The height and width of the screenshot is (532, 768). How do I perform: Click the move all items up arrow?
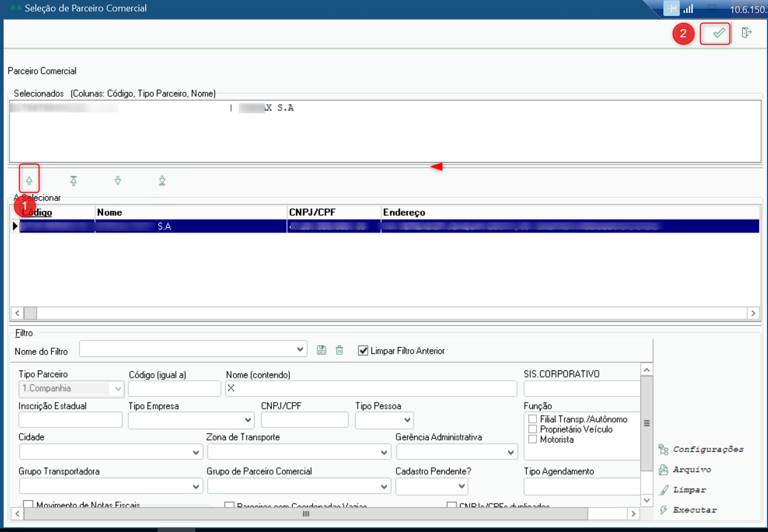[74, 181]
